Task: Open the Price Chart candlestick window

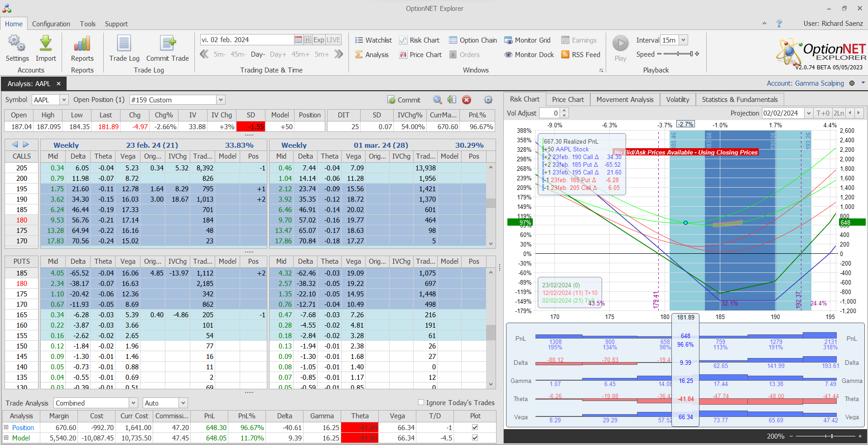Action: pyautogui.click(x=420, y=55)
